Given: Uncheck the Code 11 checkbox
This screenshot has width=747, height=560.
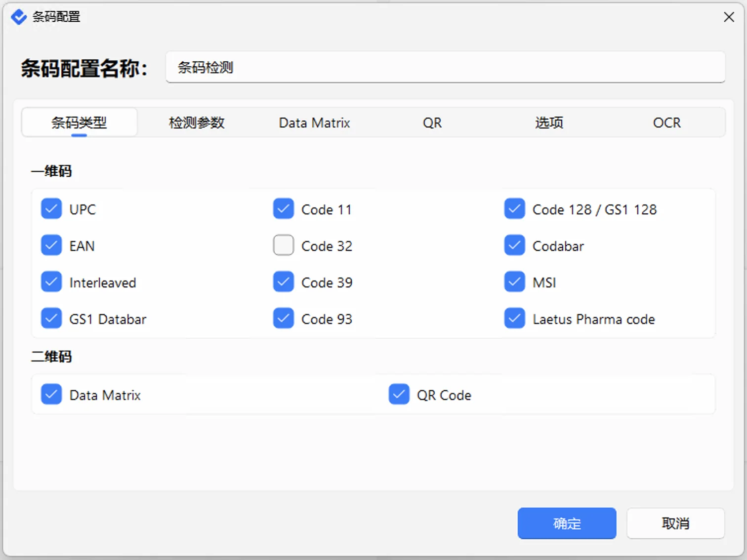Looking at the screenshot, I should pos(284,209).
